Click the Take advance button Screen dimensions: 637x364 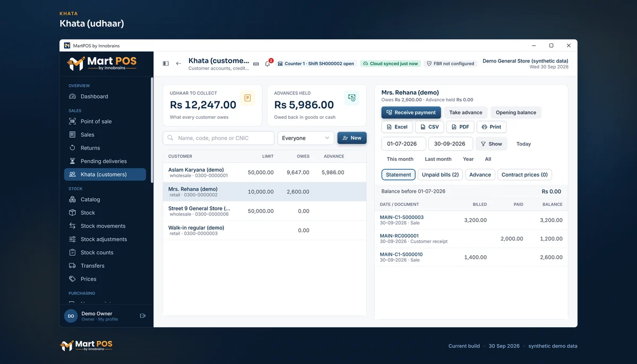[x=466, y=112]
